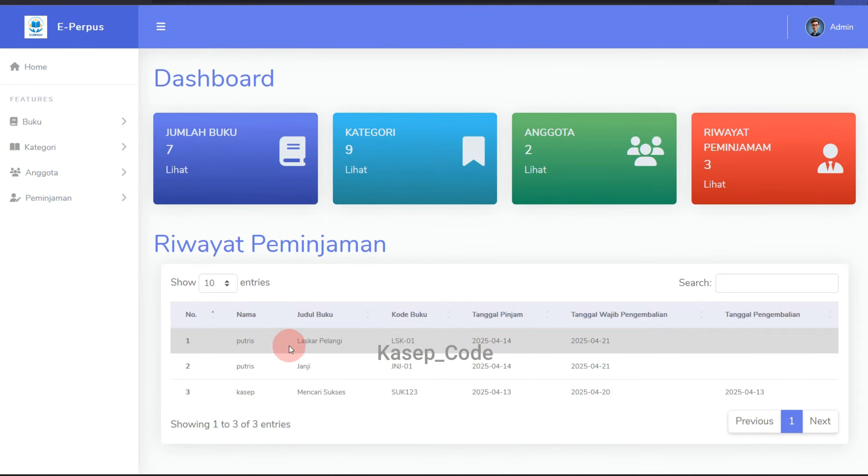This screenshot has height=476, width=868.
Task: Click the Jumlah Buku count 7
Action: coord(169,149)
